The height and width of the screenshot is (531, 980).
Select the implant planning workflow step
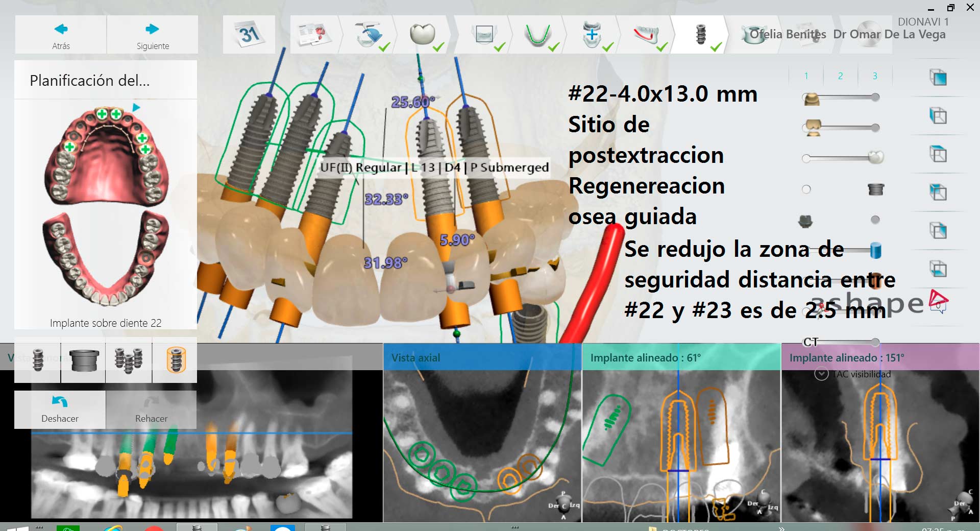point(701,35)
